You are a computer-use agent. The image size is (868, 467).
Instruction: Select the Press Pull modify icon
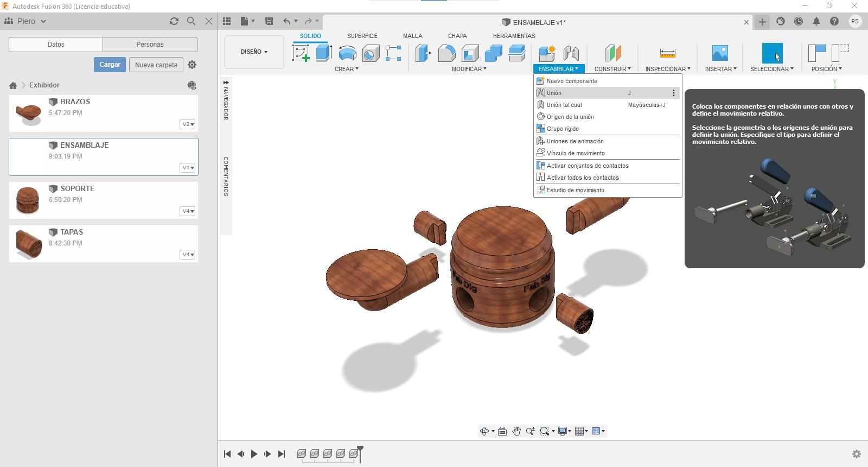[x=423, y=53]
